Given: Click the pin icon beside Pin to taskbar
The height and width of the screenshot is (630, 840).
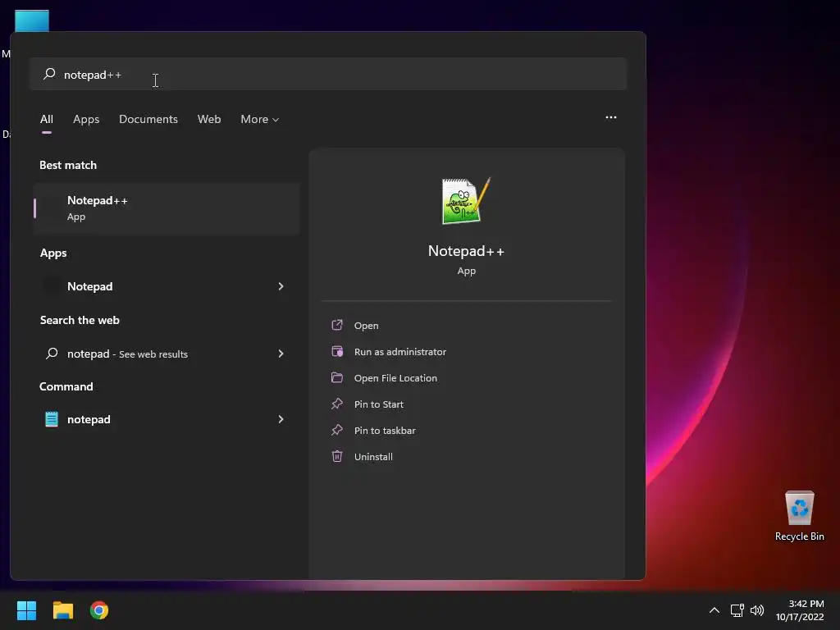Looking at the screenshot, I should 337,430.
